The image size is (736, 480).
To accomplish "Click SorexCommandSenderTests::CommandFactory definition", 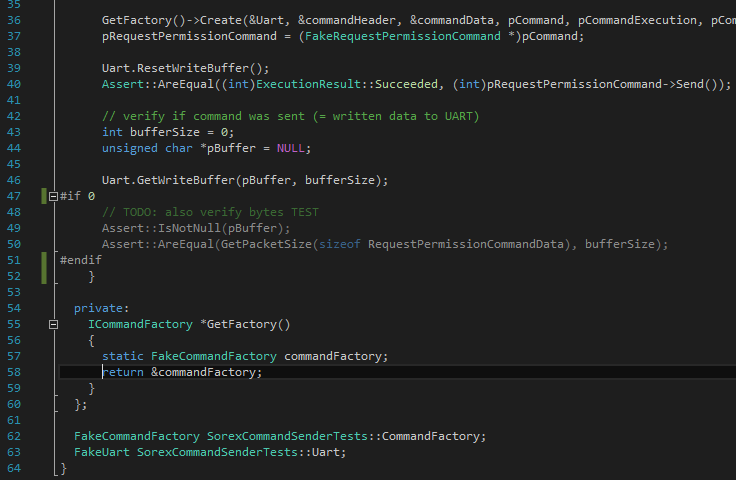I will coord(346,436).
